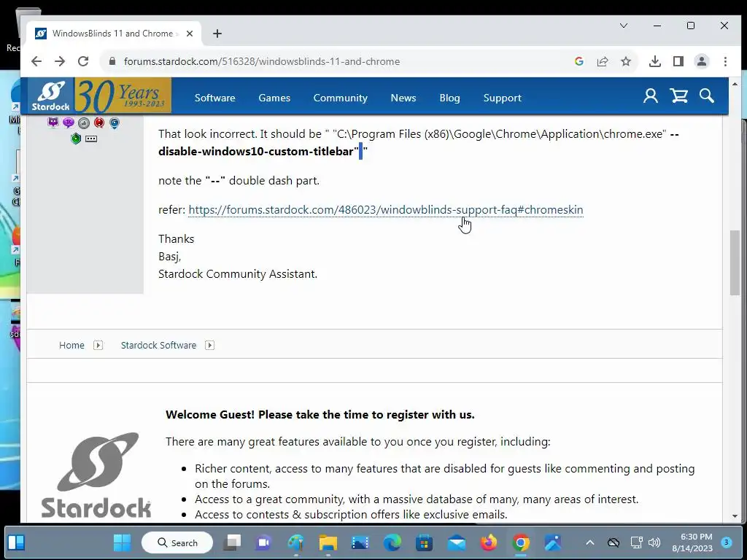The image size is (747, 560).
Task: Click the purple cat-face badge
Action: click(53, 122)
